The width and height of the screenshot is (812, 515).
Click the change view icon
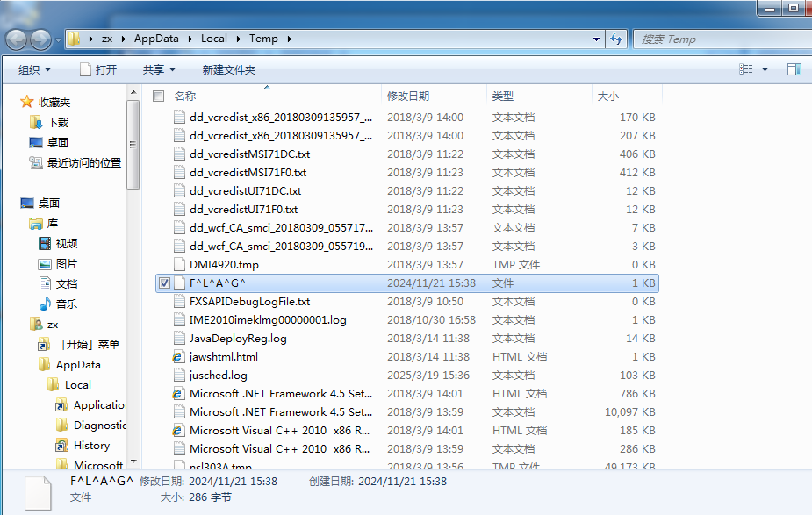click(746, 69)
